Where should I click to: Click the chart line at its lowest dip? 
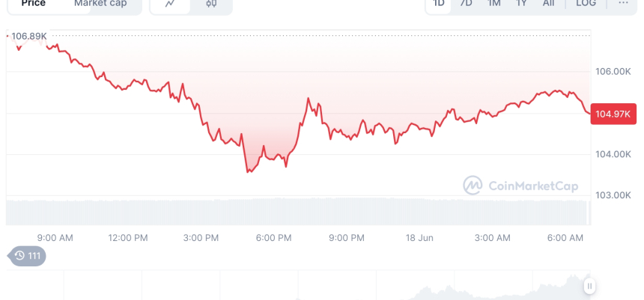coord(249,171)
